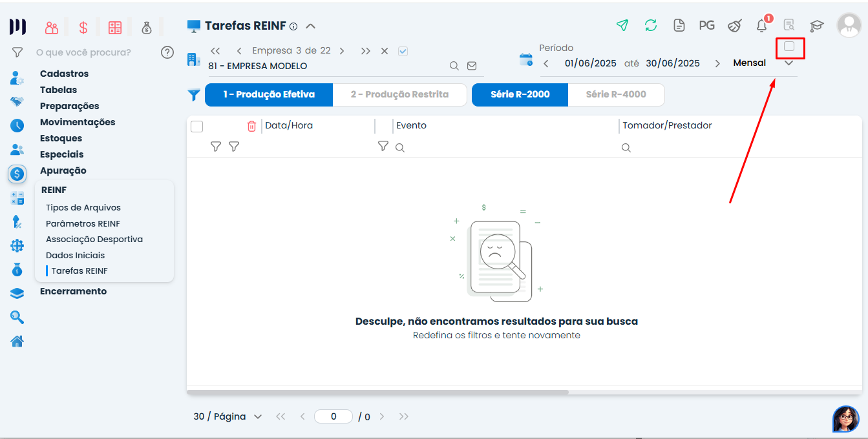Viewport: 868px width, 439px height.
Task: Toggle the checkbox next to the company navigator
Action: tap(403, 50)
